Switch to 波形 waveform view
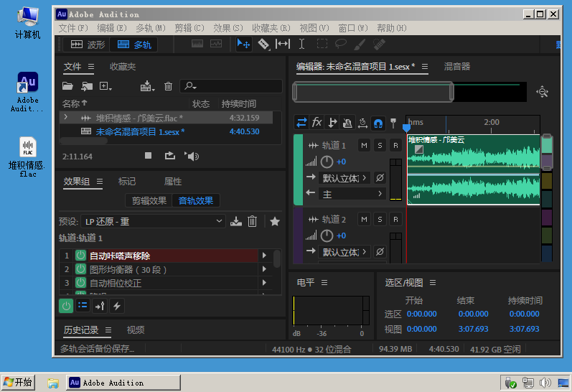Viewport: 572px width, 392px height. pos(87,45)
